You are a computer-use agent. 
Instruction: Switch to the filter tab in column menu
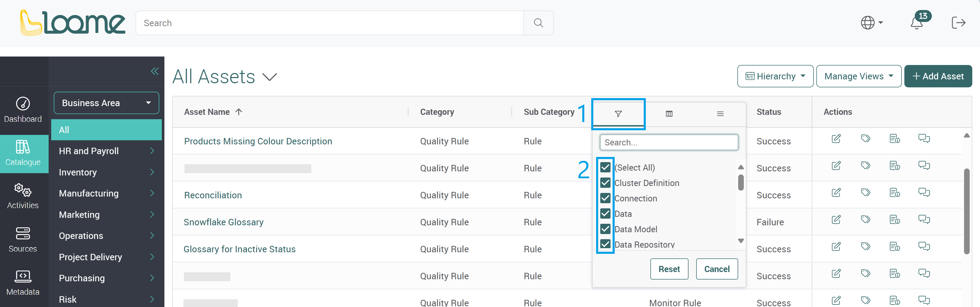pos(618,114)
